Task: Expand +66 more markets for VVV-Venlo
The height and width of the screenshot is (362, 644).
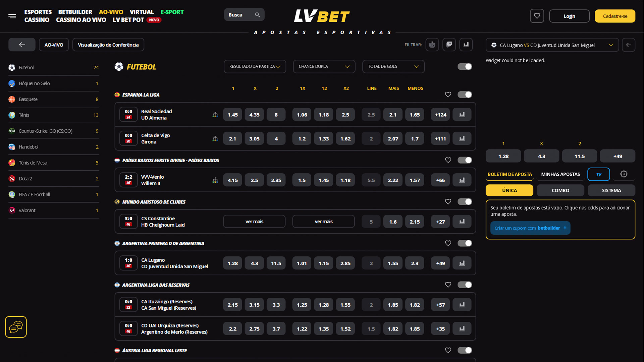Action: click(440, 180)
